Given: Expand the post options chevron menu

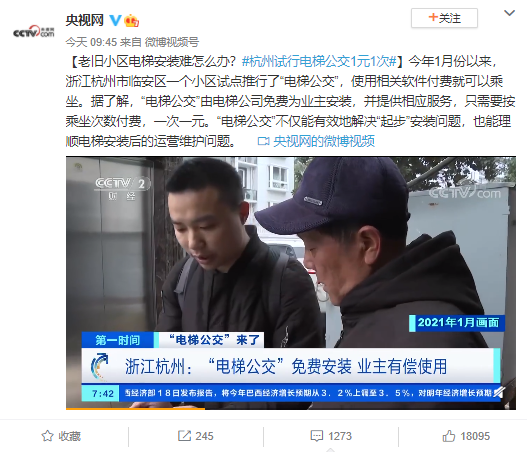Looking at the screenshot, I should (x=510, y=13).
